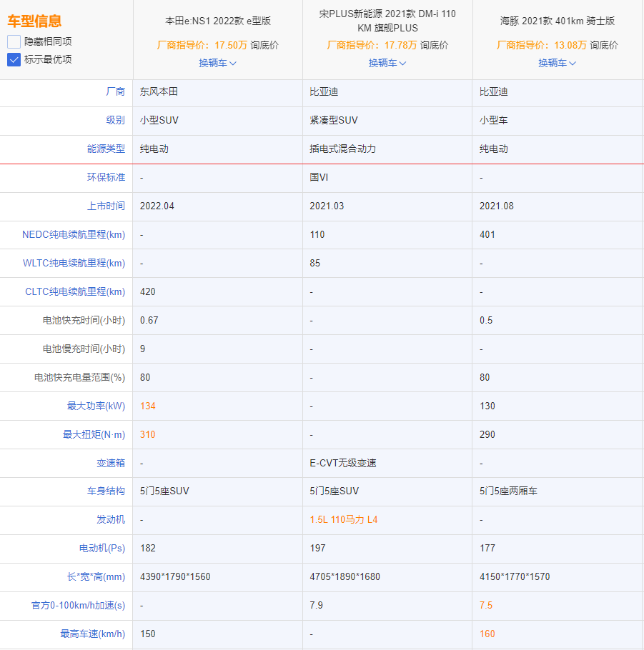Screen dimensions: 644x650
Task: Click 电池快充电量范围(%) row label
Action: point(79,378)
